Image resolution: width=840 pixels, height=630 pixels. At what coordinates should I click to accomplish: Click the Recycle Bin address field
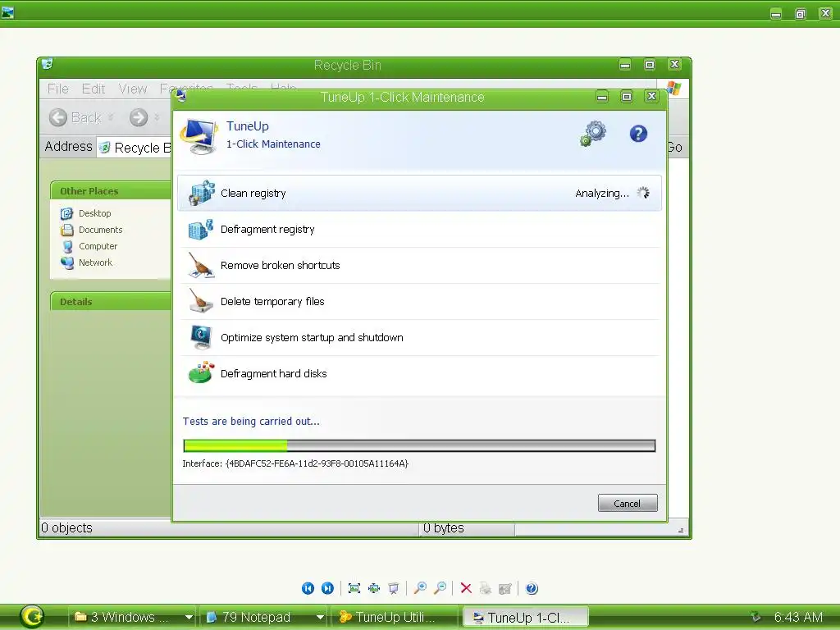(x=134, y=148)
